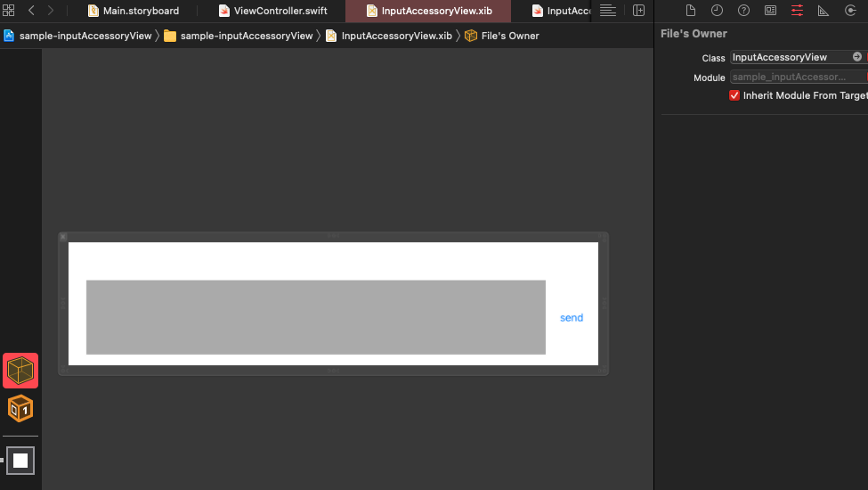Click the Module field

pyautogui.click(x=799, y=77)
